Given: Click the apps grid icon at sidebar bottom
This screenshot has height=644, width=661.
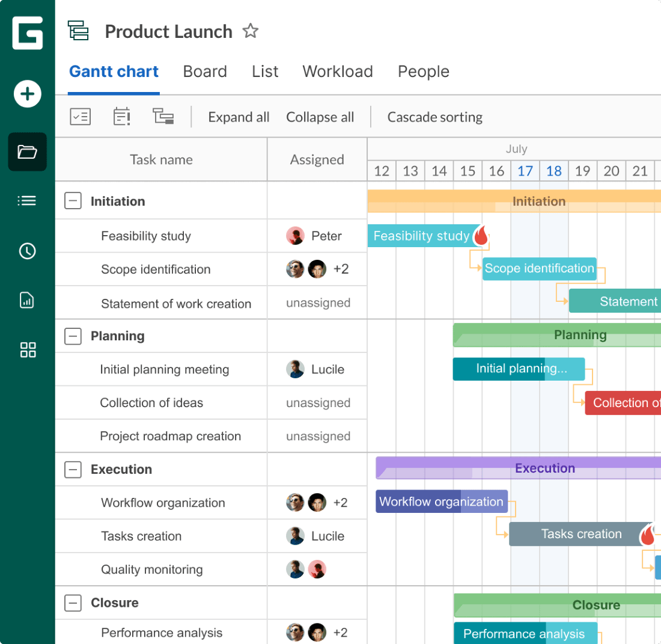Looking at the screenshot, I should tap(27, 349).
